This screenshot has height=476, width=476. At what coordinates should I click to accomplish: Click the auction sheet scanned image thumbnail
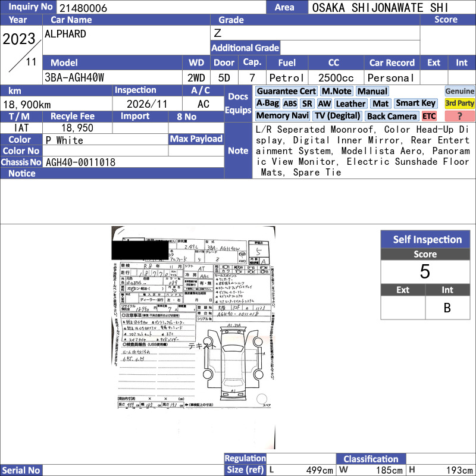(193, 337)
